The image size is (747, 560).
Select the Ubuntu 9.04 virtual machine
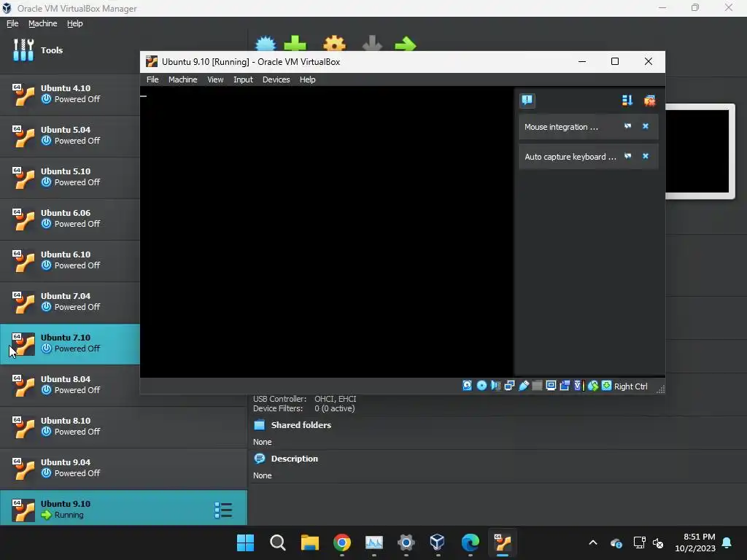tap(123, 468)
